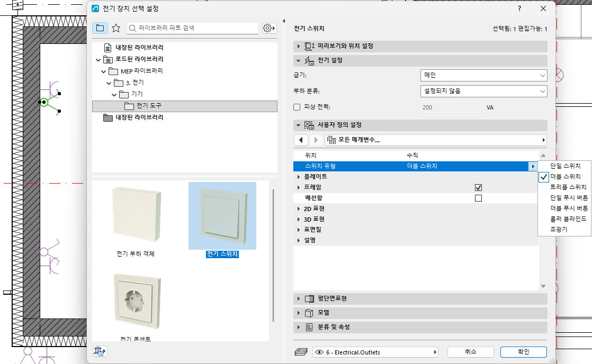Go to next parameter page arrow
The width and height of the screenshot is (592, 364).
click(x=316, y=140)
